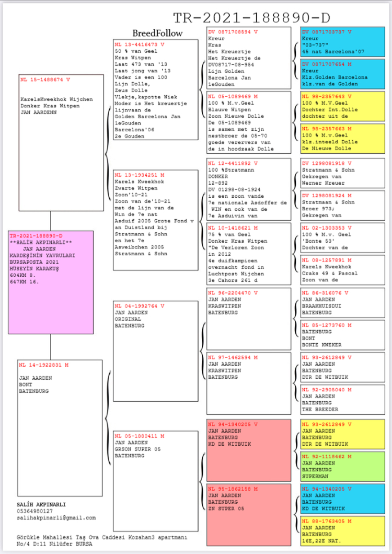Click the KarelsKweekhok Wijchen text

(56, 99)
